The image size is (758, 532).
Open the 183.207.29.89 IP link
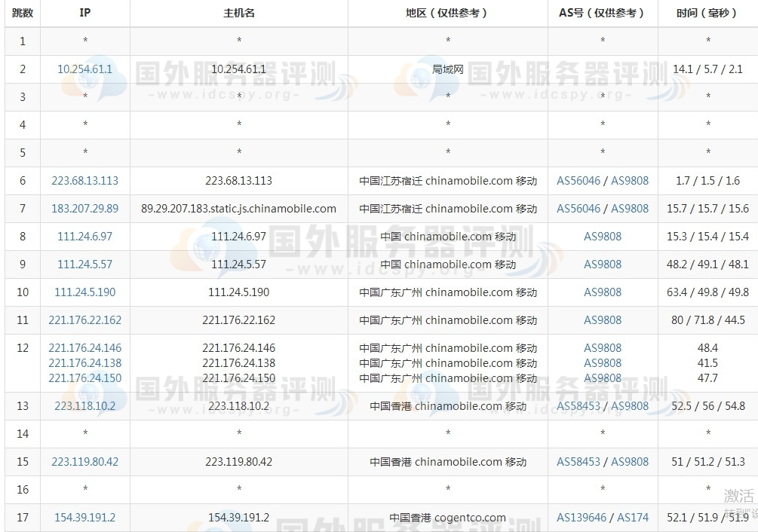click(84, 209)
